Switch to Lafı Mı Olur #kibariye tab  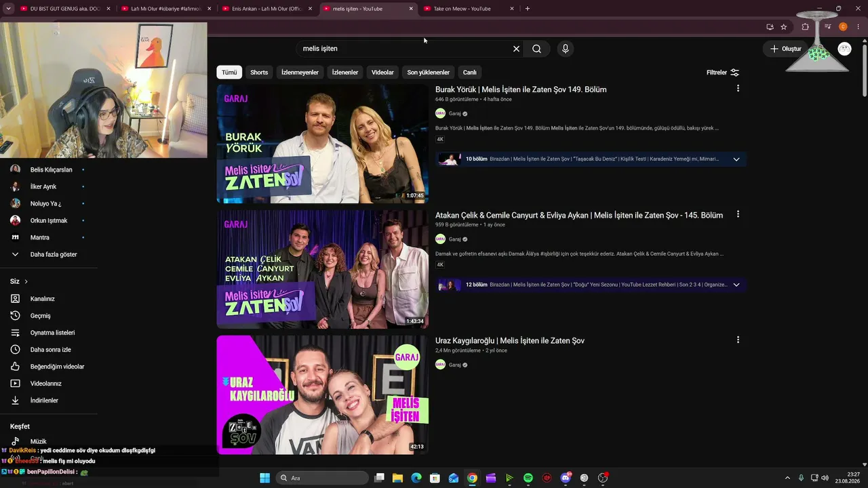click(x=166, y=9)
